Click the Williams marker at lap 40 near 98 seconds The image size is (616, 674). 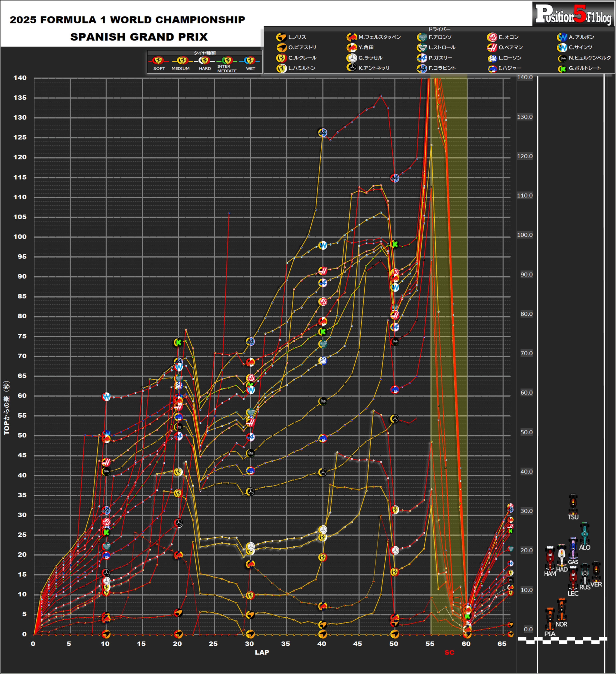pyautogui.click(x=322, y=245)
